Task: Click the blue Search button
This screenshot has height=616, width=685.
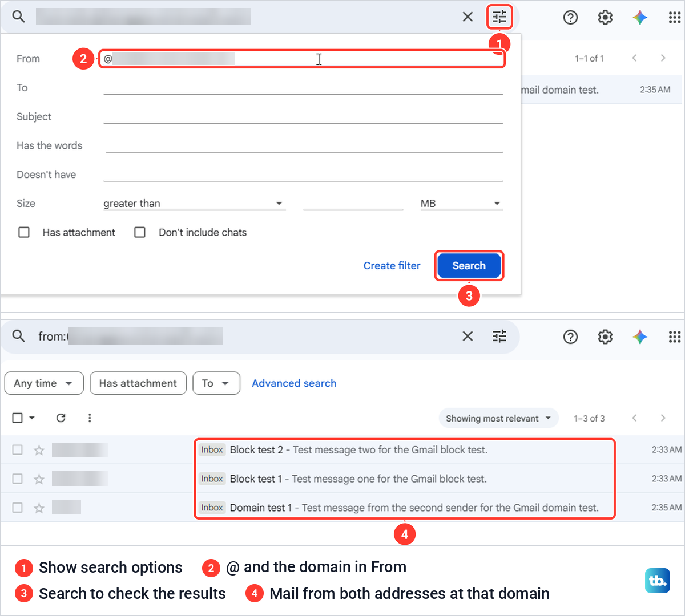Action: [469, 266]
